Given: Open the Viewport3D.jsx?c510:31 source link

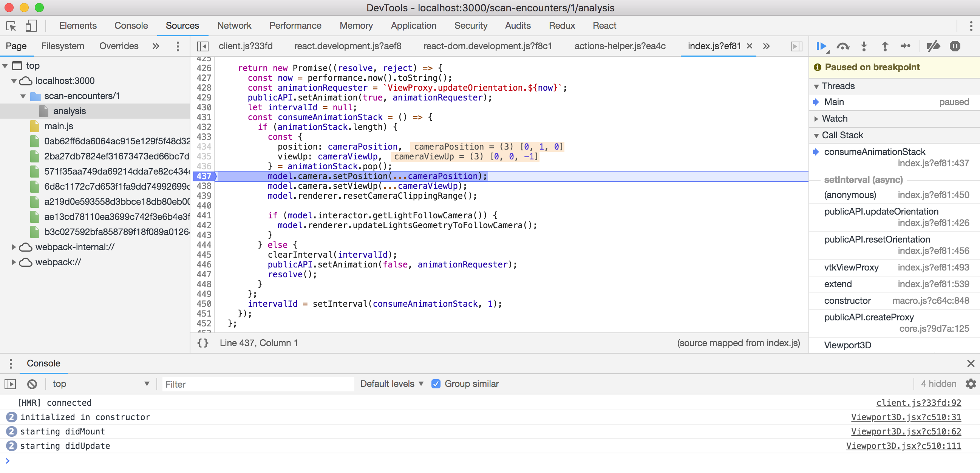Looking at the screenshot, I should coord(906,417).
